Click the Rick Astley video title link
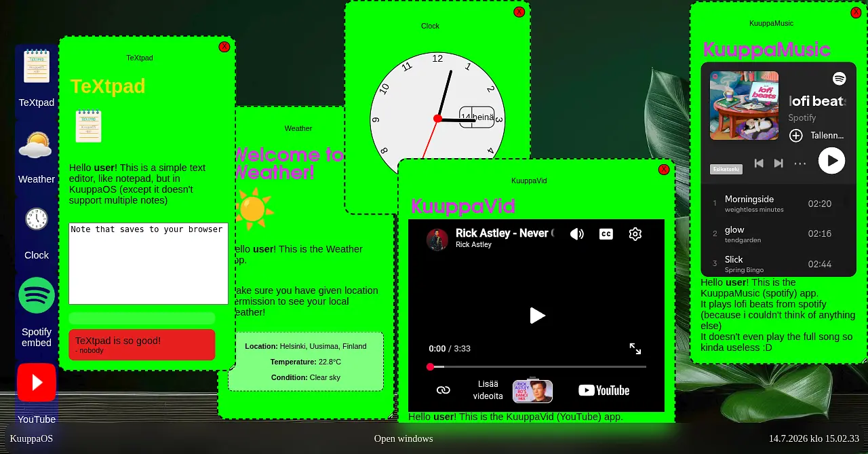The image size is (868, 454). click(505, 233)
